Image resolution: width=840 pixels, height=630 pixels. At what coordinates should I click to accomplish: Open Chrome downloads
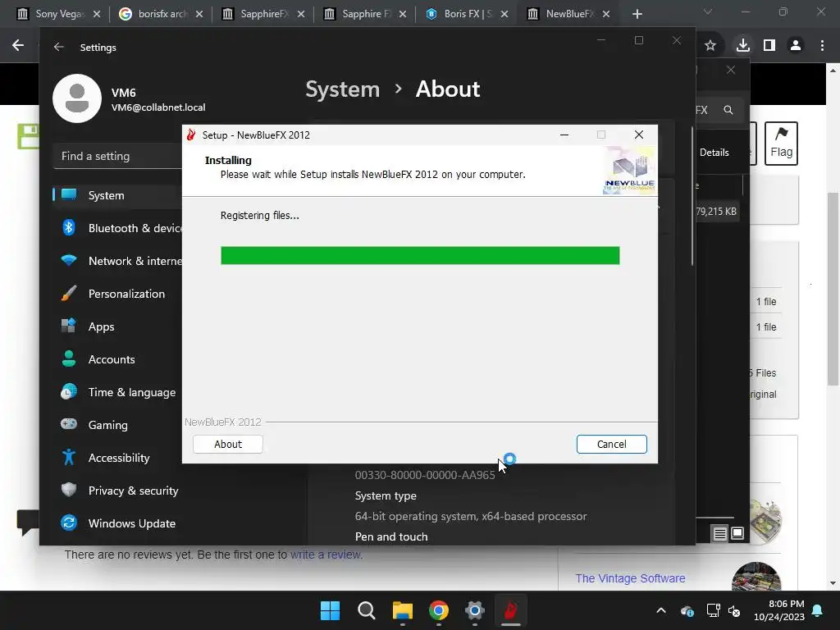[742, 45]
